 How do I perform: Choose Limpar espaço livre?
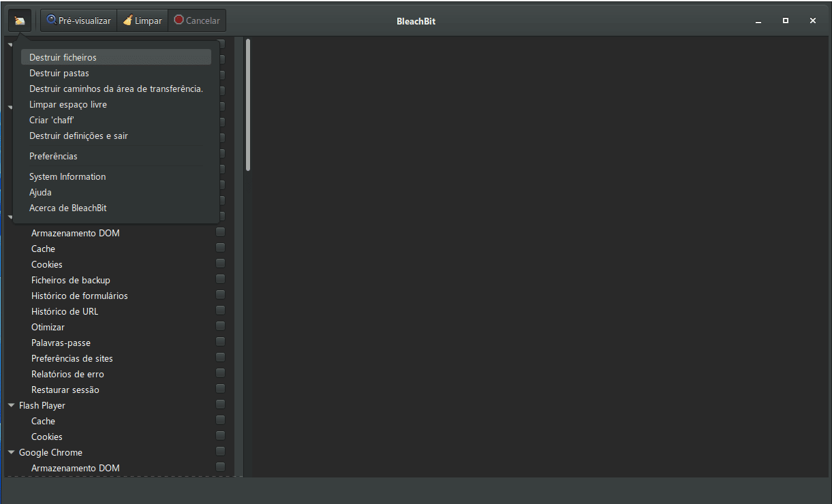116,104
